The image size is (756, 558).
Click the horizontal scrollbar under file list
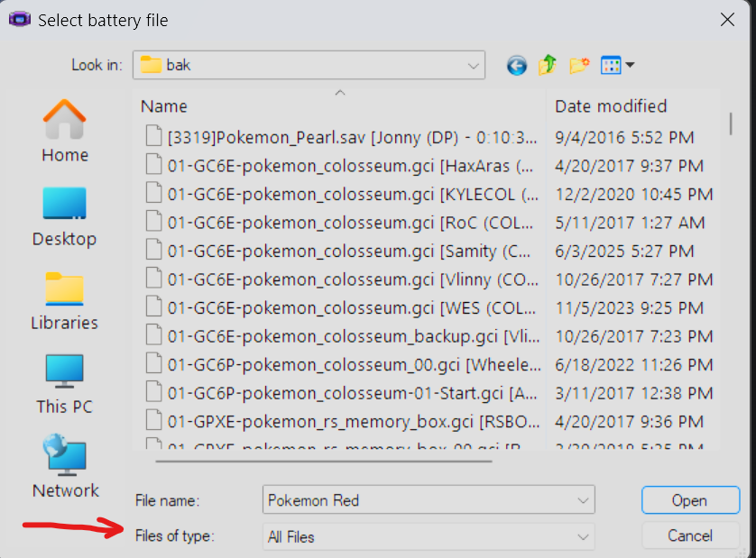click(x=325, y=460)
